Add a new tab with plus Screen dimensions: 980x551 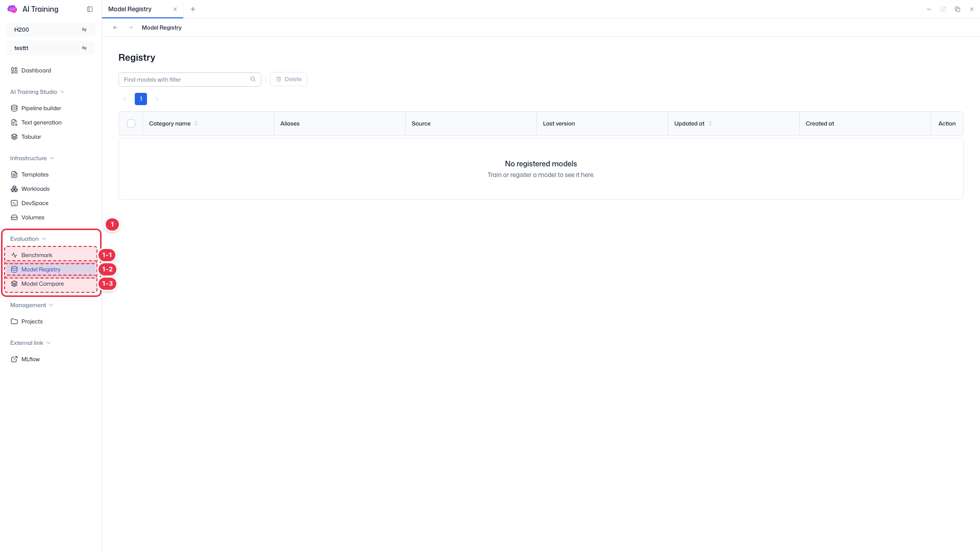(193, 9)
